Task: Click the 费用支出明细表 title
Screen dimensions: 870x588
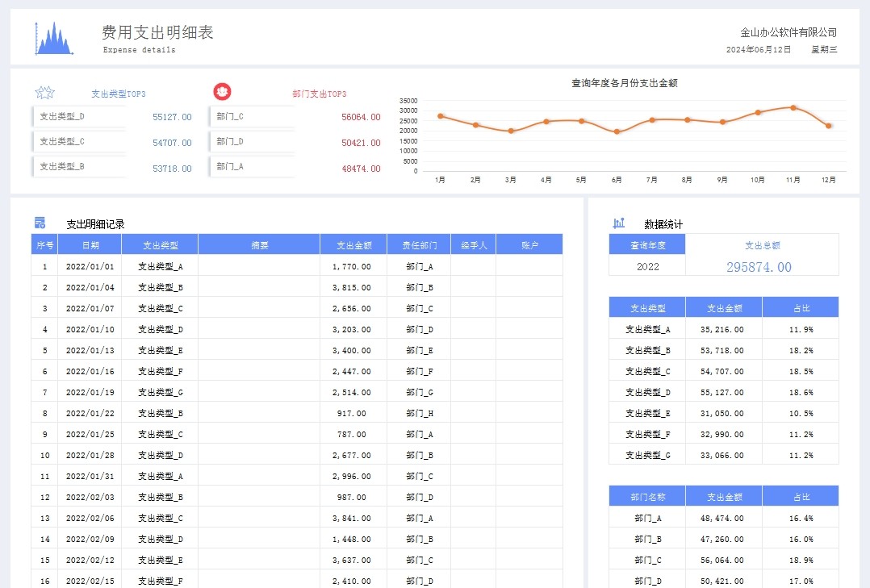Action: (157, 32)
